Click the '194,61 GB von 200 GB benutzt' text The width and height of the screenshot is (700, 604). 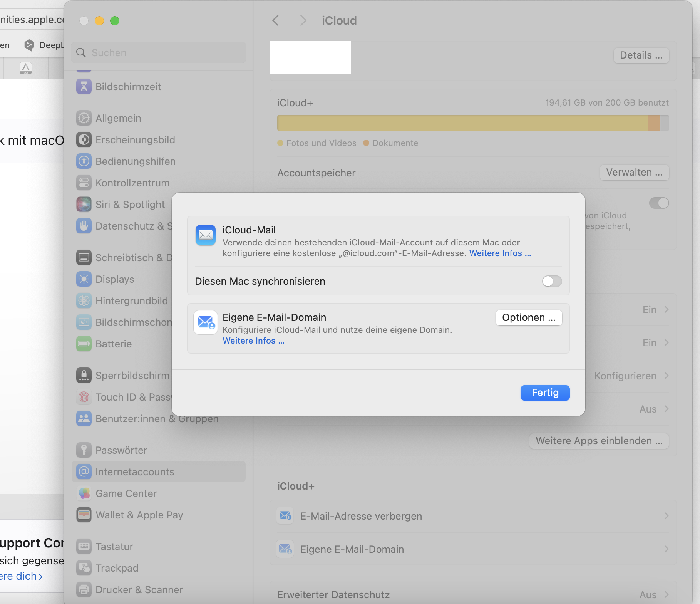tap(607, 103)
